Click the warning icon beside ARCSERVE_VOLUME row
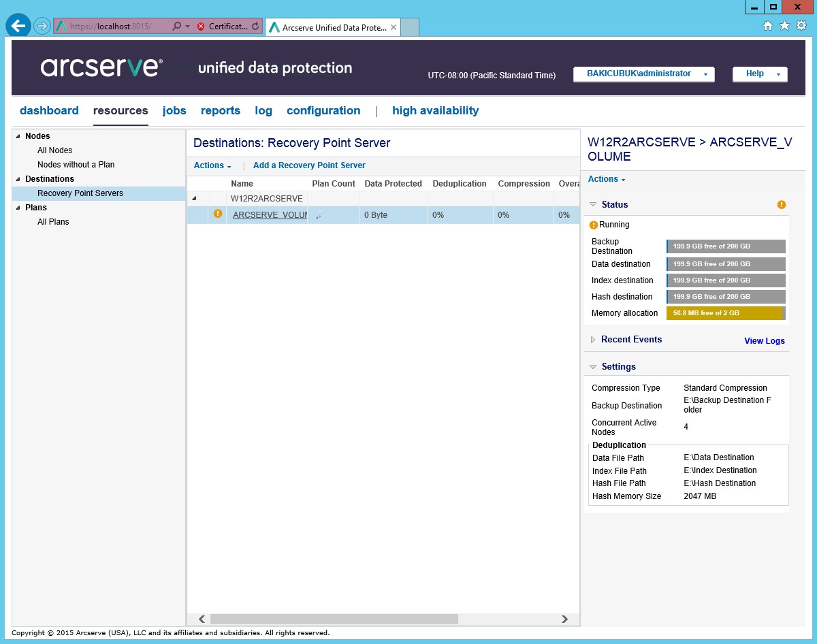Image resolution: width=817 pixels, height=644 pixels. pos(218,214)
